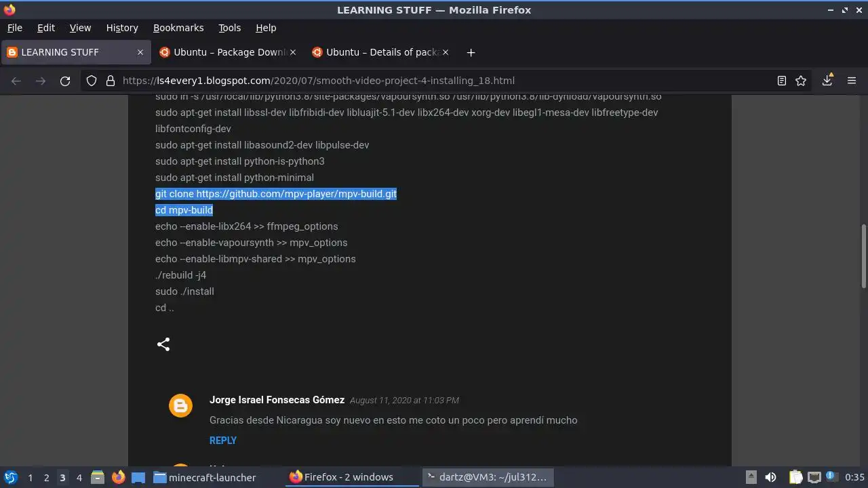This screenshot has height=488, width=868.
Task: Click 'sudo apt-get install libasound2-dev libpulse-dev' line
Action: click(262, 145)
